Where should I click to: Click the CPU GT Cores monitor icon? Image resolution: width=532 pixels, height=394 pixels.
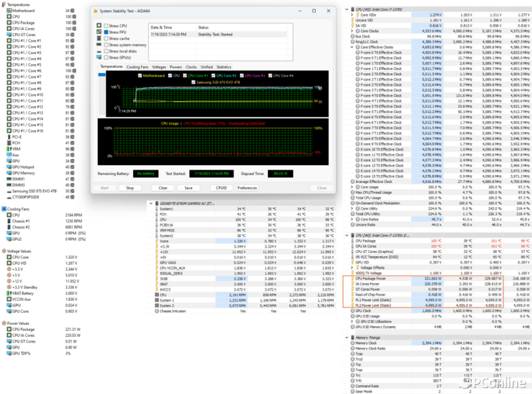point(9,35)
